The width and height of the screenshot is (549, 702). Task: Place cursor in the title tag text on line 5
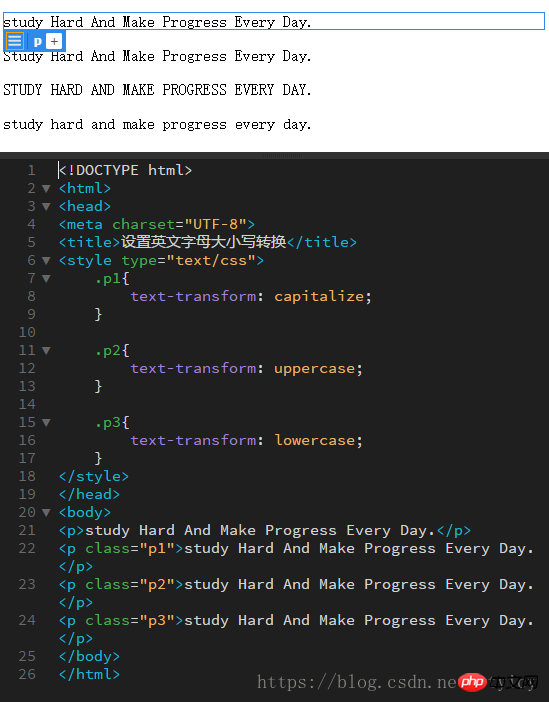(x=203, y=242)
